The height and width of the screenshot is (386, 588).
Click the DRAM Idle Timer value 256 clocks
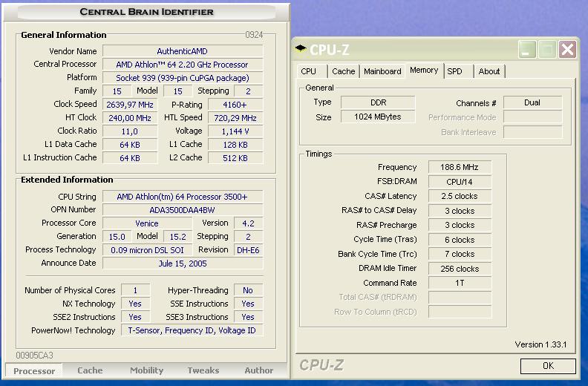tap(460, 269)
